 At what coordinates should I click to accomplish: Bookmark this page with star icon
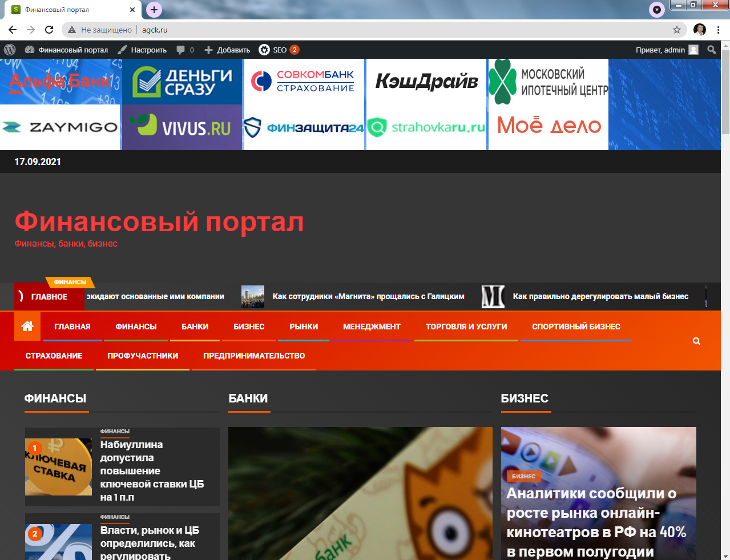[677, 30]
